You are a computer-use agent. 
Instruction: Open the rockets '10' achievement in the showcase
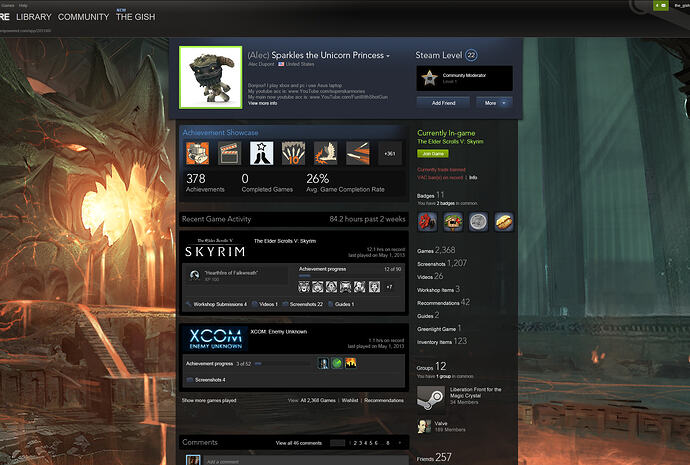click(294, 153)
